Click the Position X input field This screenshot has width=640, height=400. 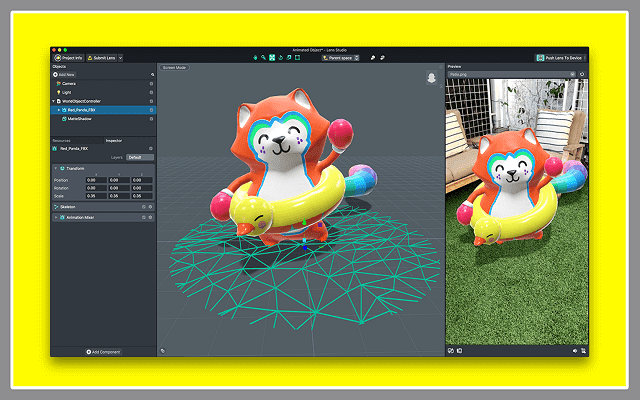coord(95,179)
